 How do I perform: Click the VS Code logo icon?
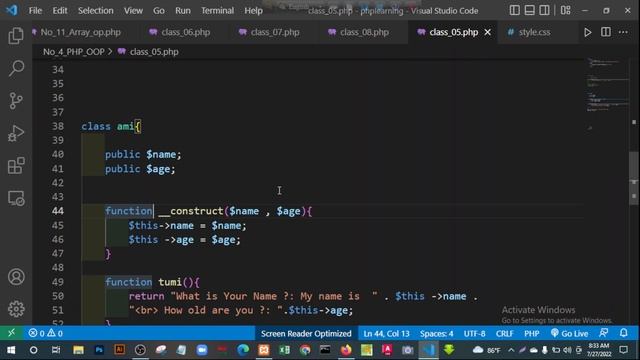(12, 10)
